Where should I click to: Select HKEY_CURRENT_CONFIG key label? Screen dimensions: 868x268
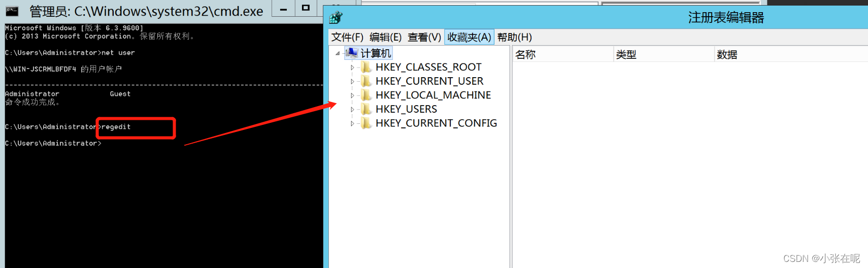point(436,123)
